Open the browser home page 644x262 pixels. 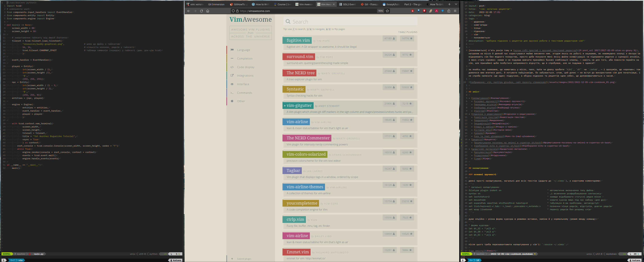(207, 11)
